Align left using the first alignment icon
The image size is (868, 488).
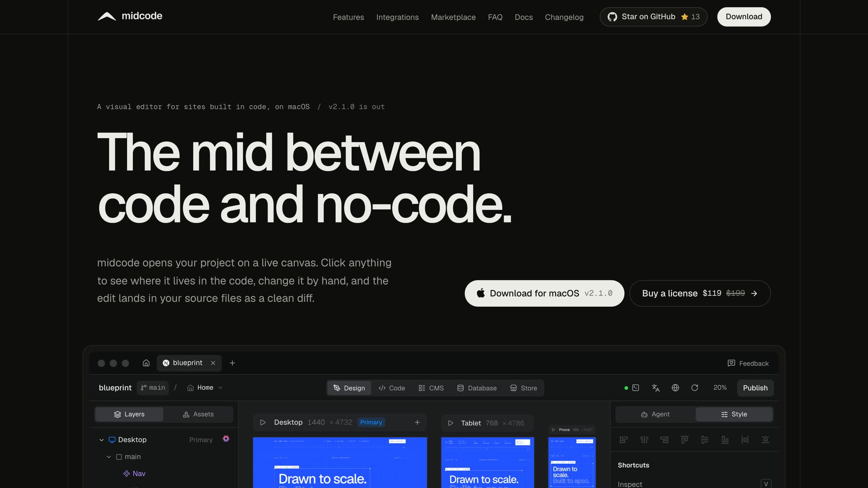[x=624, y=440]
